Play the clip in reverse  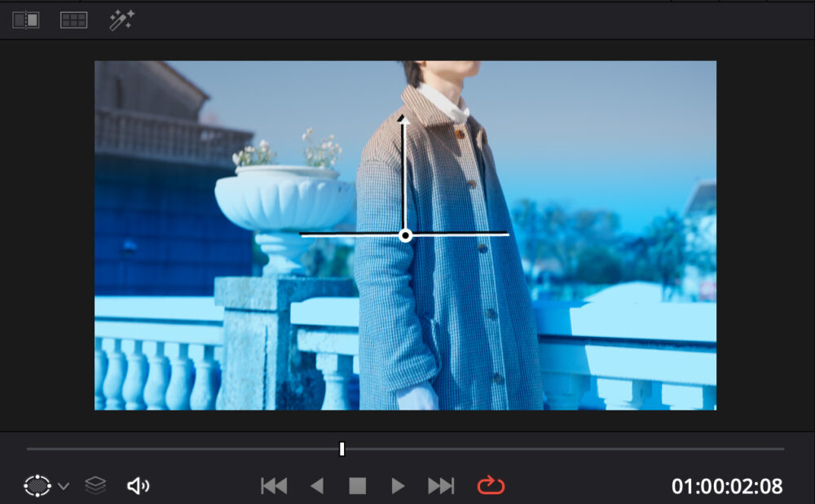[317, 486]
